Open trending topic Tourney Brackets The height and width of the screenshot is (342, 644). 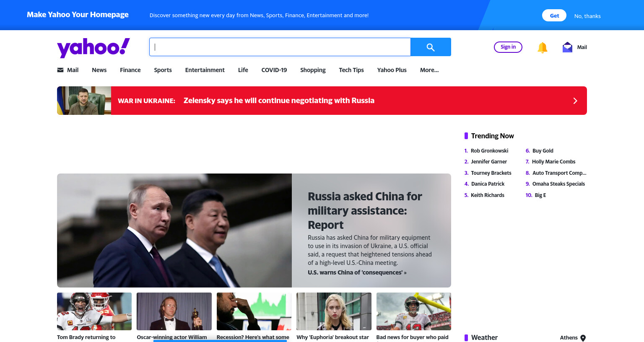[x=491, y=173]
